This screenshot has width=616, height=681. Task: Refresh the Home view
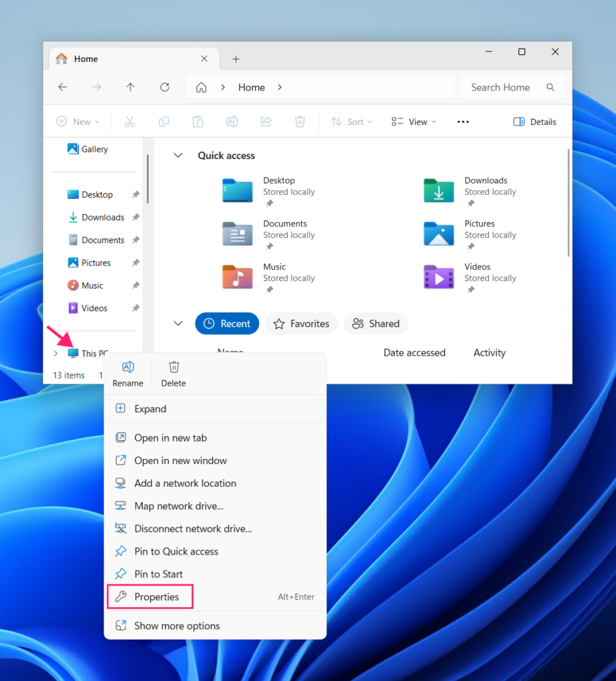point(165,87)
